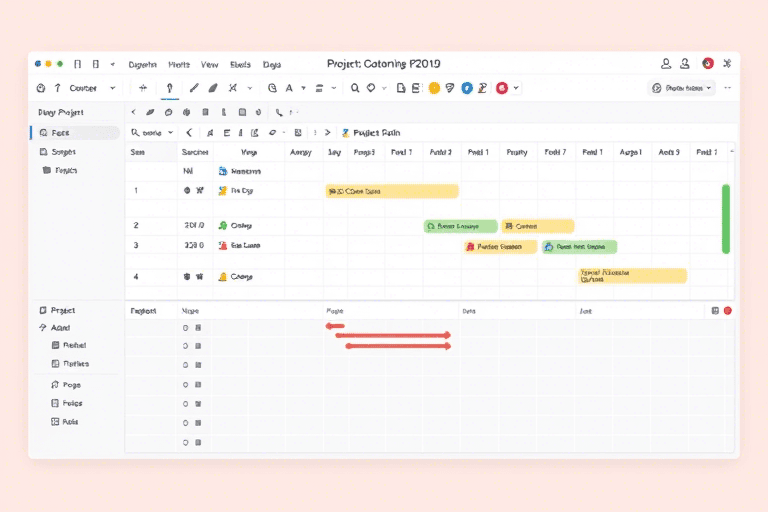The height and width of the screenshot is (512, 768).
Task: Click the phone icon in the secondary toolbar
Action: point(279,112)
